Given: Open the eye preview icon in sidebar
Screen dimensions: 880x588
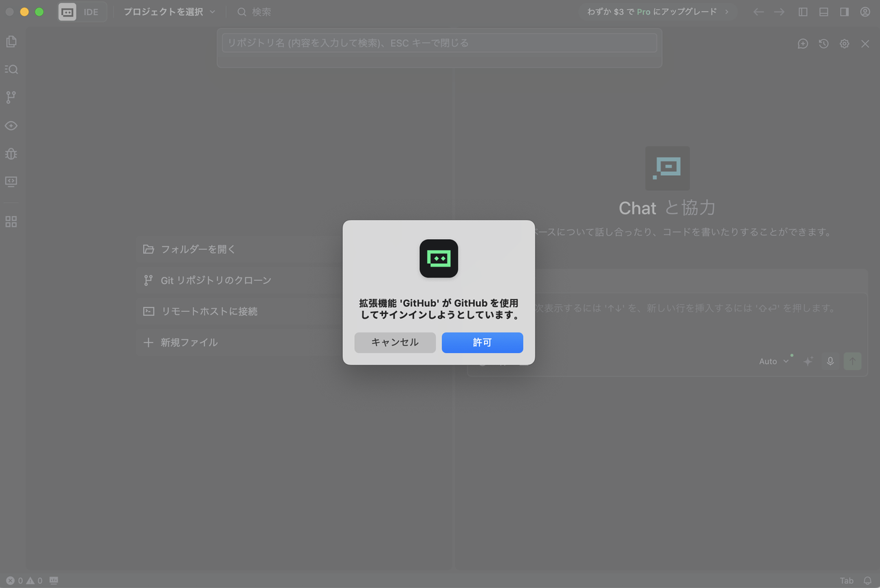Looking at the screenshot, I should coord(11,126).
